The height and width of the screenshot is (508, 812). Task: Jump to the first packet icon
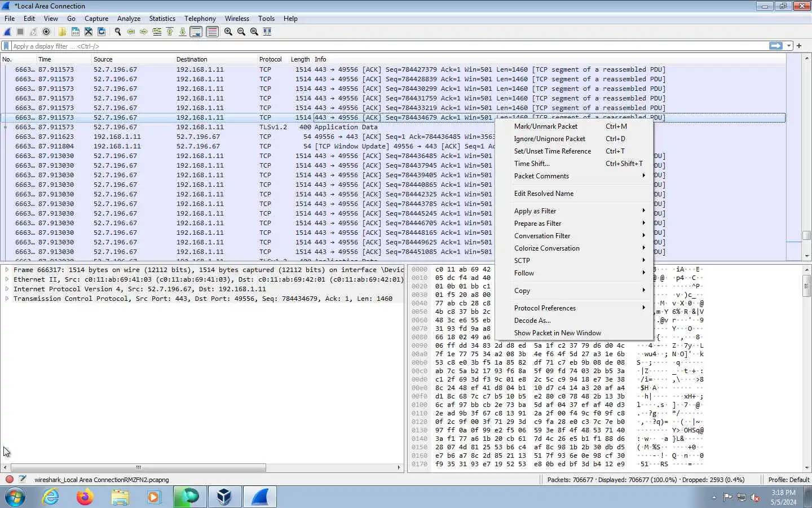point(170,32)
